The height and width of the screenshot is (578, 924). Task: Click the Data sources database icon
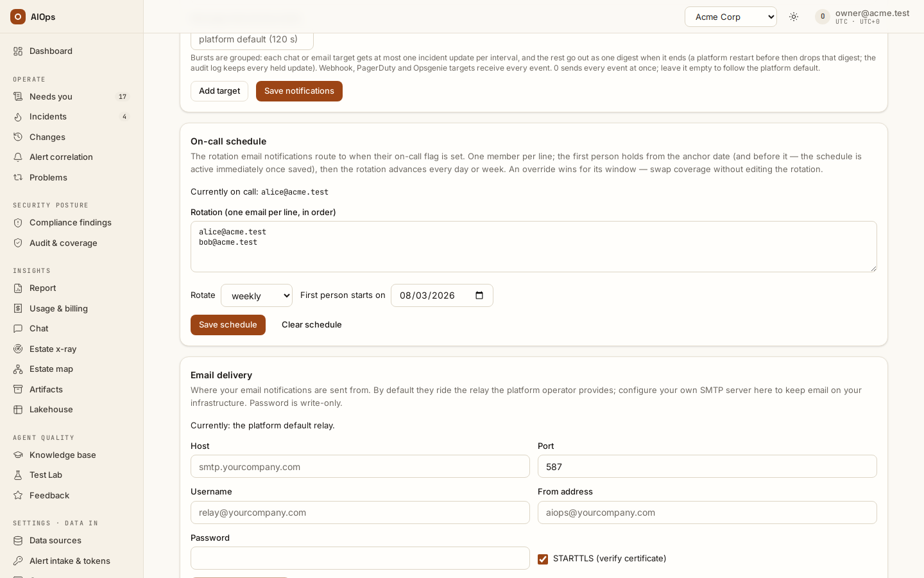pyautogui.click(x=18, y=541)
